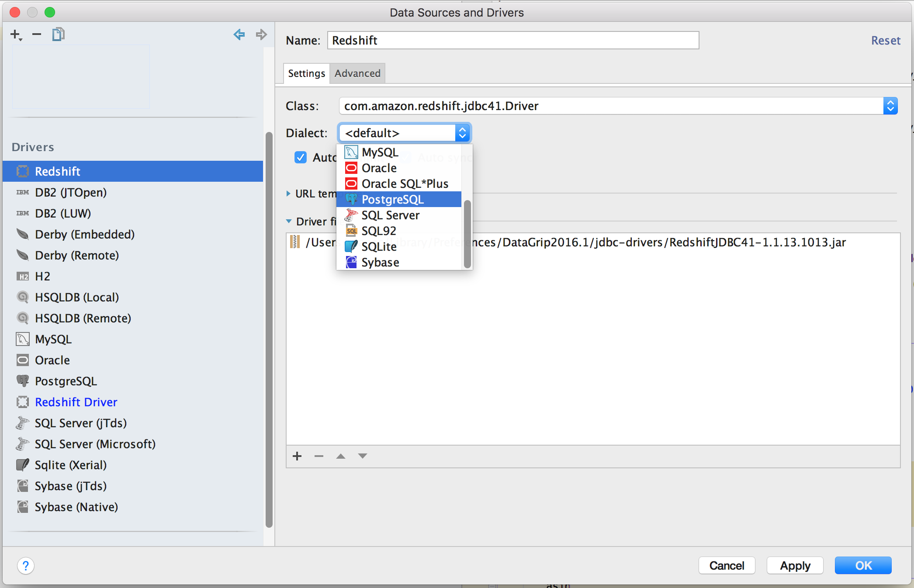Click the Class text field
The height and width of the screenshot is (588, 914).
tap(611, 106)
